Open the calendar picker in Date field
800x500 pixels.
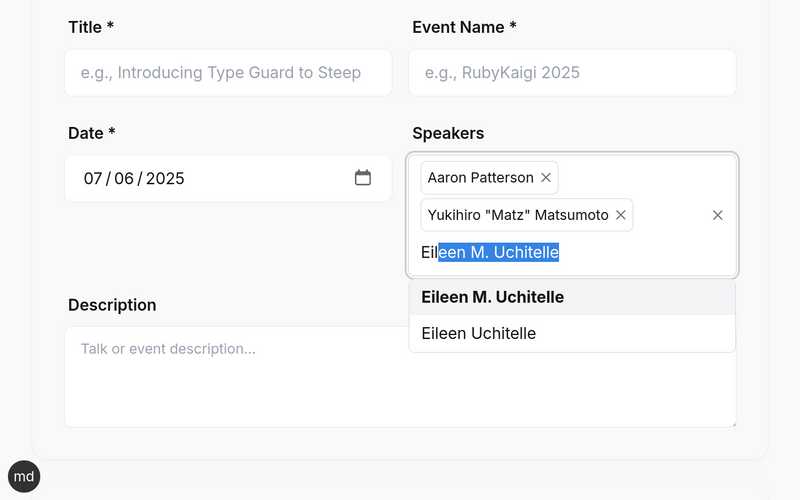(x=363, y=178)
